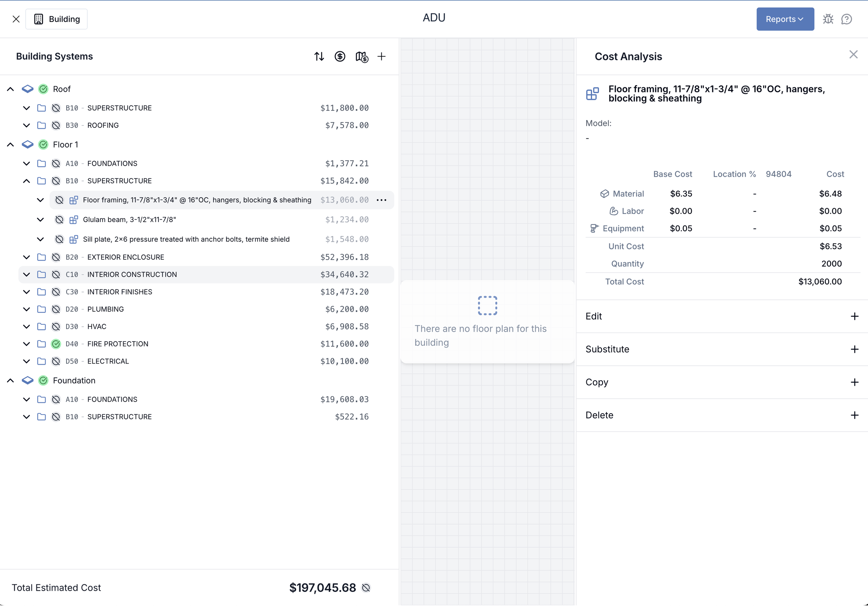Image resolution: width=868 pixels, height=608 pixels.
Task: Toggle crossed-circle status on Glulam beam row
Action: (59, 219)
